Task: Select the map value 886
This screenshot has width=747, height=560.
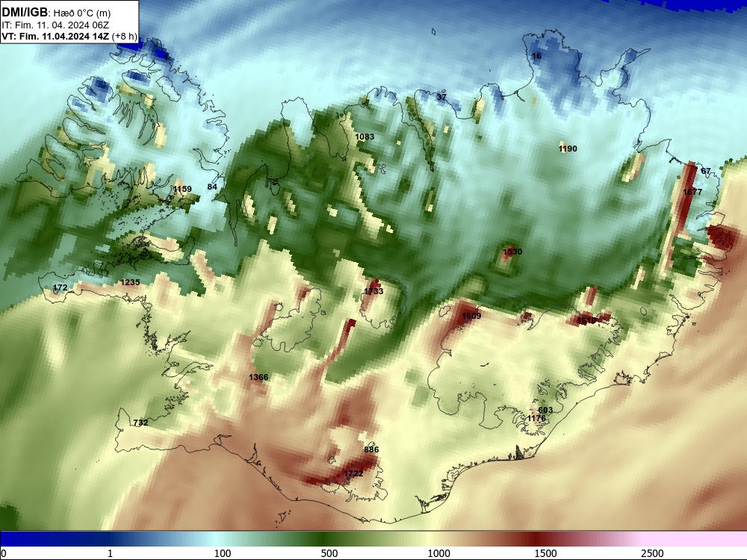Action: [371, 449]
